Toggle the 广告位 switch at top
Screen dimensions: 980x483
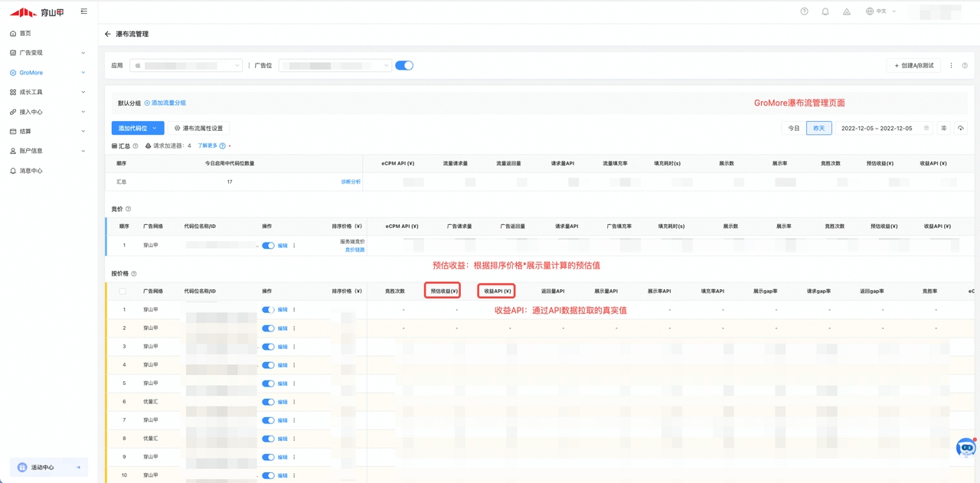tap(404, 66)
